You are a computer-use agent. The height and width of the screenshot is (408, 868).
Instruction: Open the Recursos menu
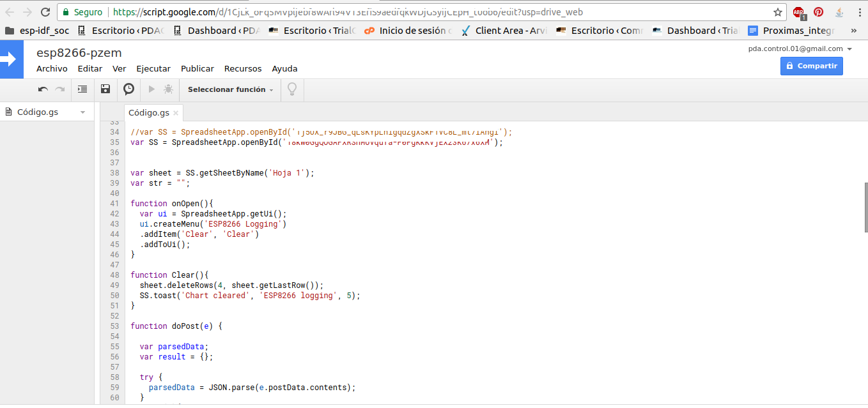coord(243,68)
